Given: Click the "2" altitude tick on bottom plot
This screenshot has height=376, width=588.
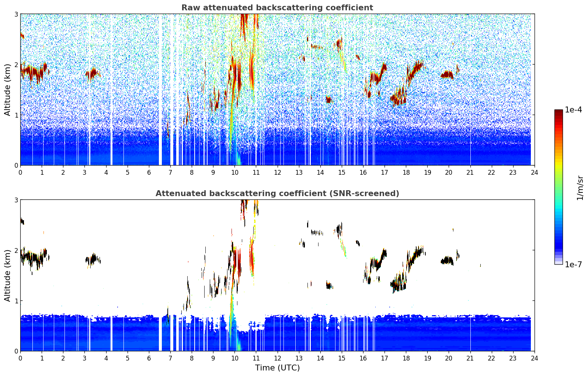Looking at the screenshot, I should (16, 250).
